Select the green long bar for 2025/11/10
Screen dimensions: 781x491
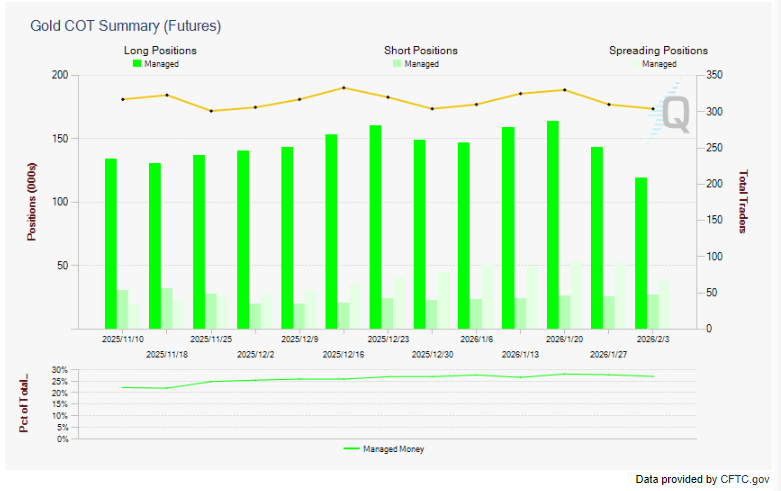pos(111,243)
